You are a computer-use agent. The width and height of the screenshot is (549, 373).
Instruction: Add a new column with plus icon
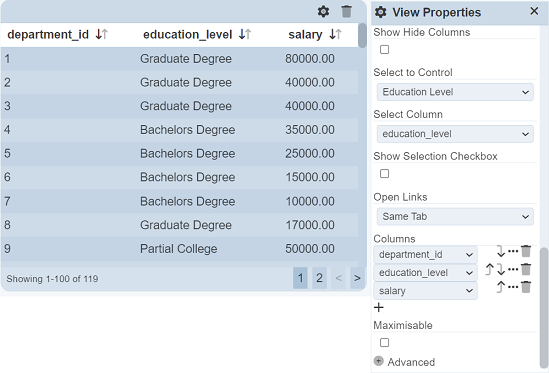[378, 308]
